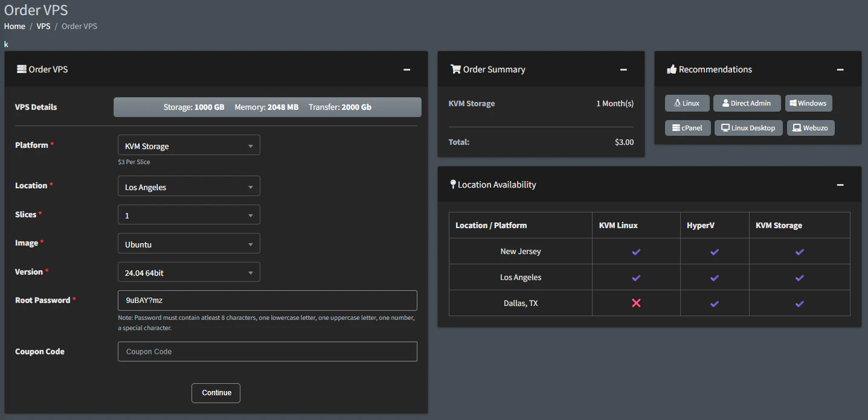
Task: Click into the Coupon Code field
Action: (x=267, y=352)
